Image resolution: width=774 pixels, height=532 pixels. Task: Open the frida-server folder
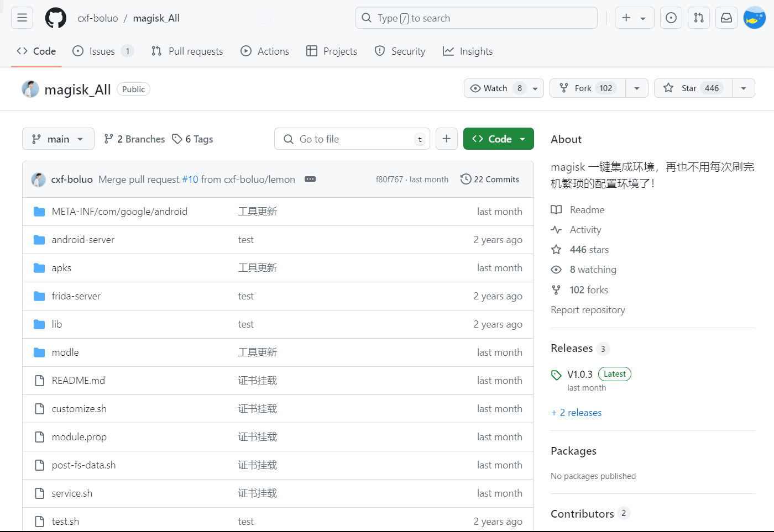76,296
